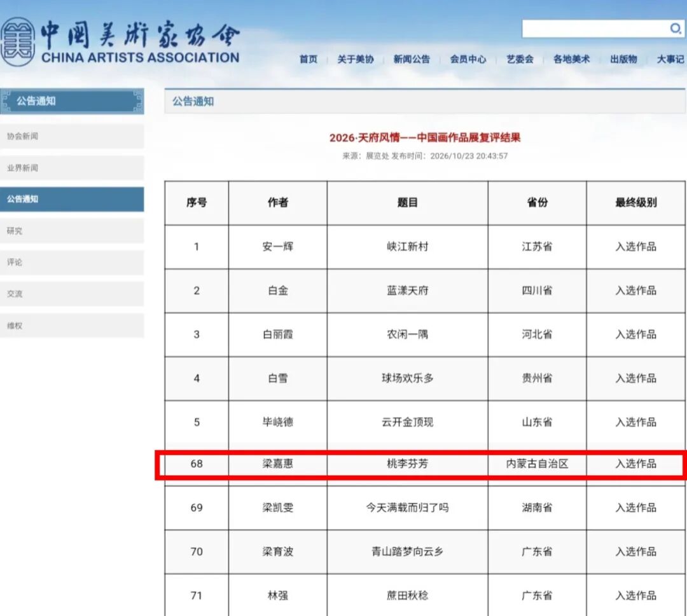Click the 公告通知 breadcrumb heading
The image size is (687, 616).
click(193, 102)
